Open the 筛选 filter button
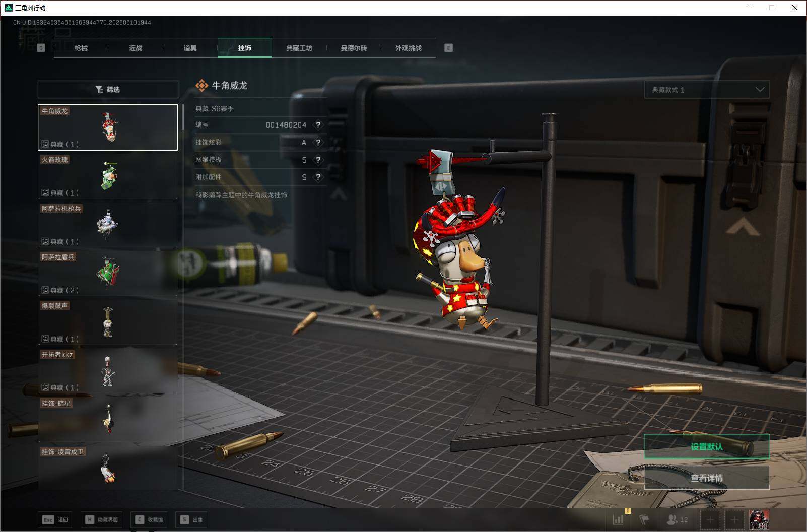Screen dimensions: 807x532 coord(108,89)
